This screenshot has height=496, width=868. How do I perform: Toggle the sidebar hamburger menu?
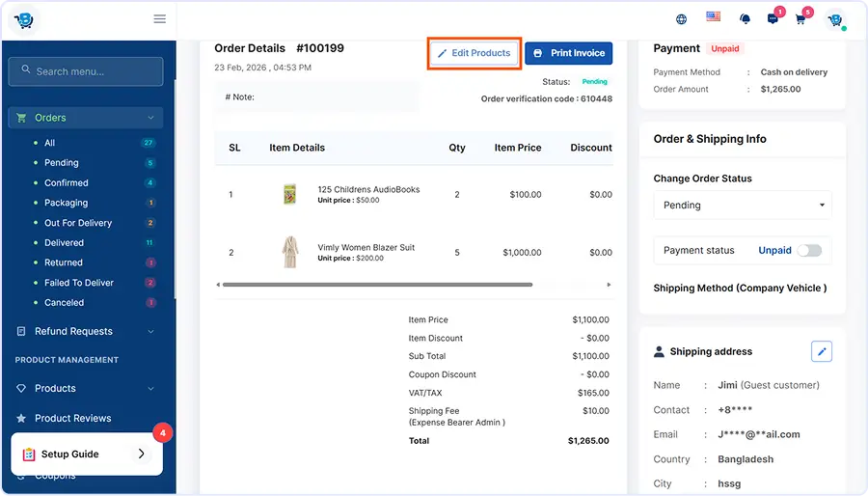[x=159, y=19]
